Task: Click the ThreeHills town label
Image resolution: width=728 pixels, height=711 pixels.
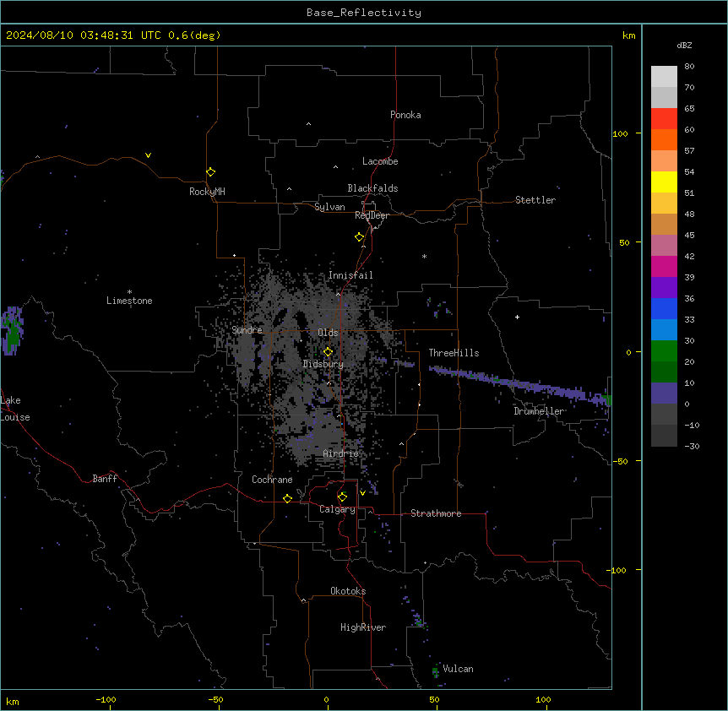Action: coord(454,353)
